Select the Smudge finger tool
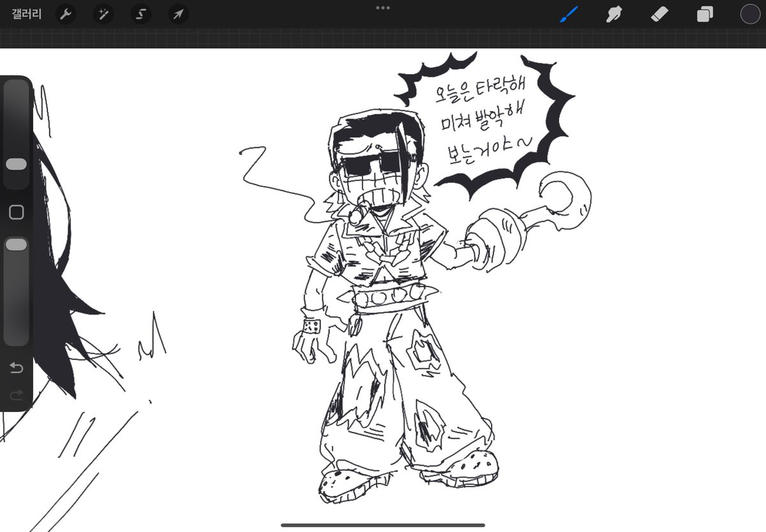The image size is (766, 532). coord(614,14)
